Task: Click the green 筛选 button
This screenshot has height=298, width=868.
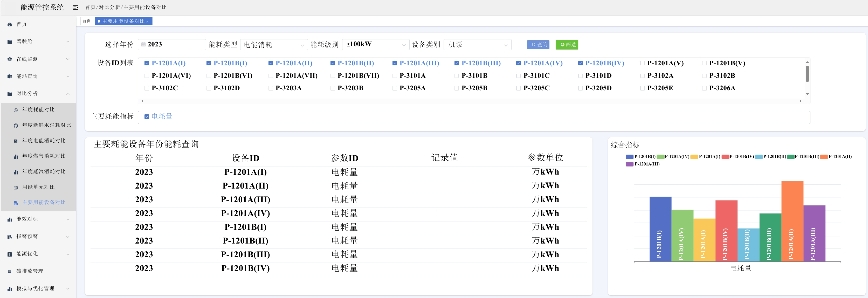Action: 567,44
